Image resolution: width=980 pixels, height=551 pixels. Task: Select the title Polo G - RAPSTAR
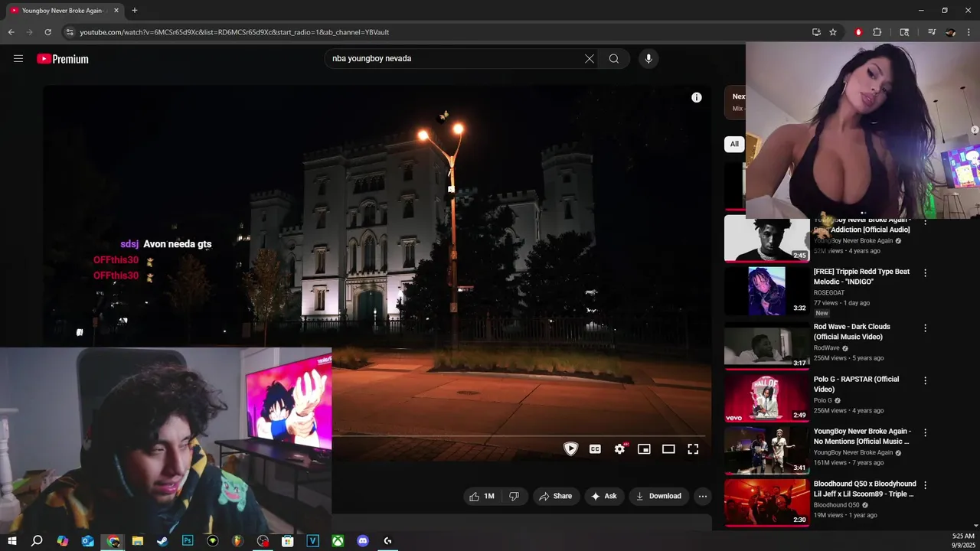click(854, 384)
